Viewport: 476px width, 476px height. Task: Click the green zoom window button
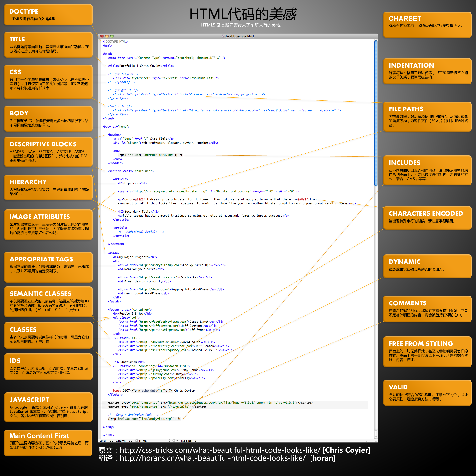point(112,36)
